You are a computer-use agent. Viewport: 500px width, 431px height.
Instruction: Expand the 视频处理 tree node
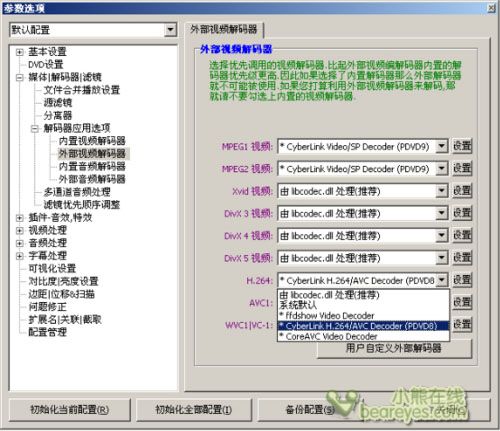click(19, 231)
